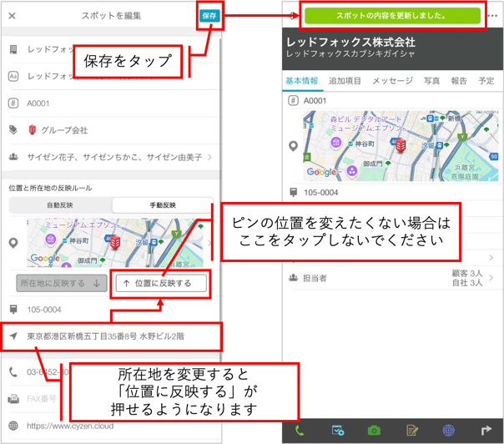Open the グループ会社 tag row
504x444 pixels.
tap(111, 130)
